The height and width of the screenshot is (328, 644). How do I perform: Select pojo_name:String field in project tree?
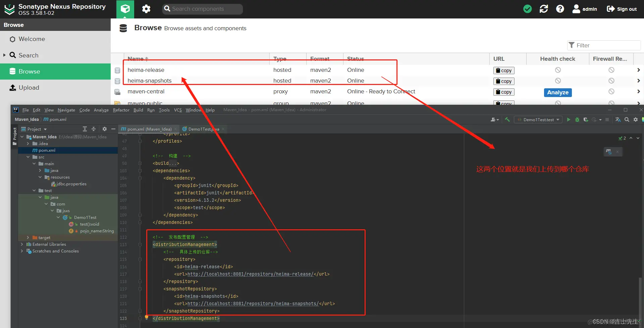[x=97, y=231]
